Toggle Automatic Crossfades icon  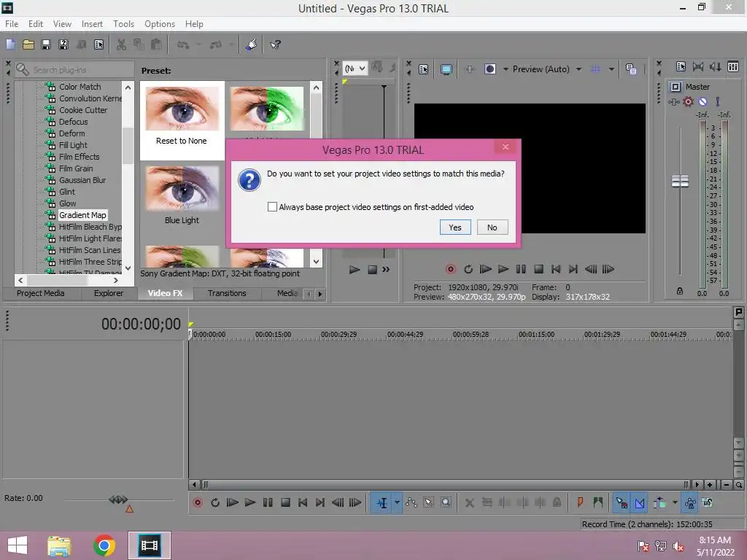pyautogui.click(x=640, y=503)
